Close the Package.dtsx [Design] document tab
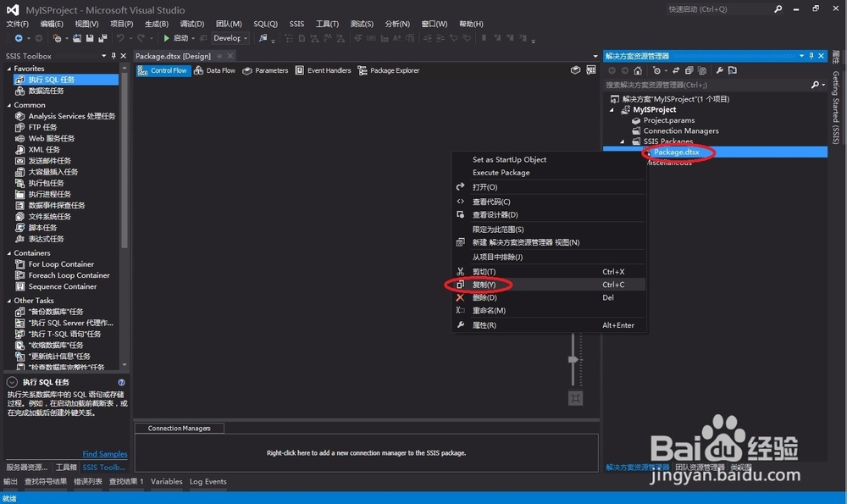The image size is (847, 504). point(230,56)
